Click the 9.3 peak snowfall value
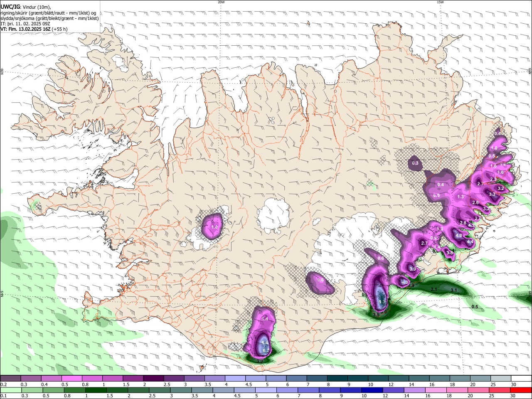 (x=382, y=302)
